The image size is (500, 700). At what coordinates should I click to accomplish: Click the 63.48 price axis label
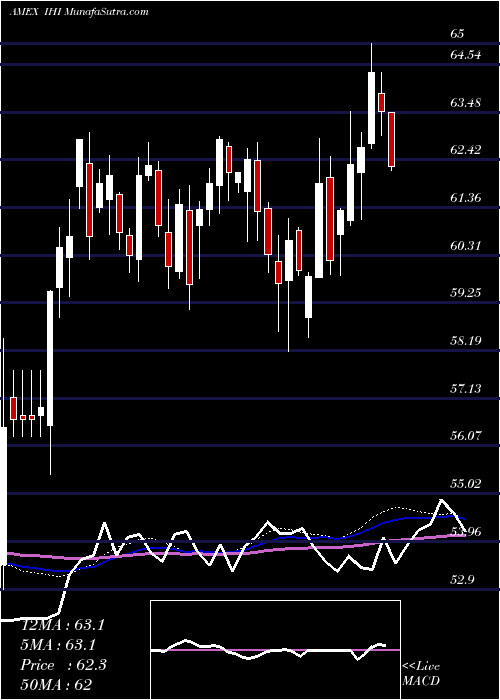point(466,103)
